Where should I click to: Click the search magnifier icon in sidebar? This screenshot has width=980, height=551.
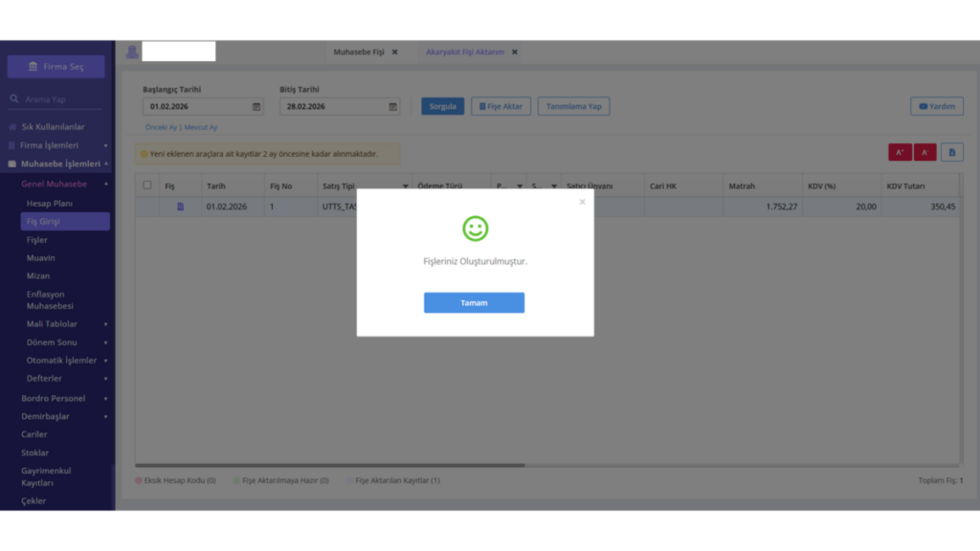tap(13, 99)
